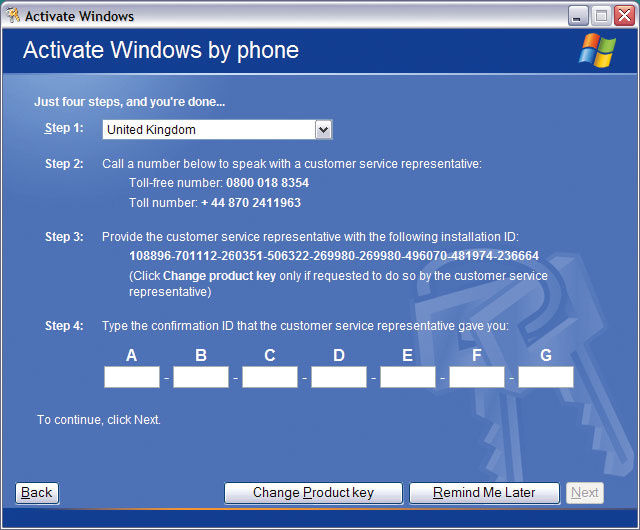The image size is (640, 530).
Task: Click the disabled maximize button
Action: pyautogui.click(x=601, y=16)
